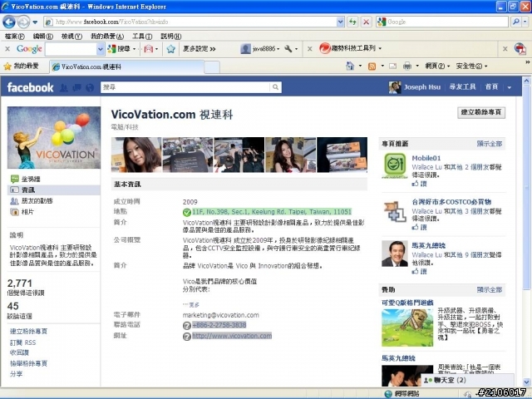This screenshot has width=532, height=399.
Task: Click the IE Home page icon
Action: tap(350, 66)
